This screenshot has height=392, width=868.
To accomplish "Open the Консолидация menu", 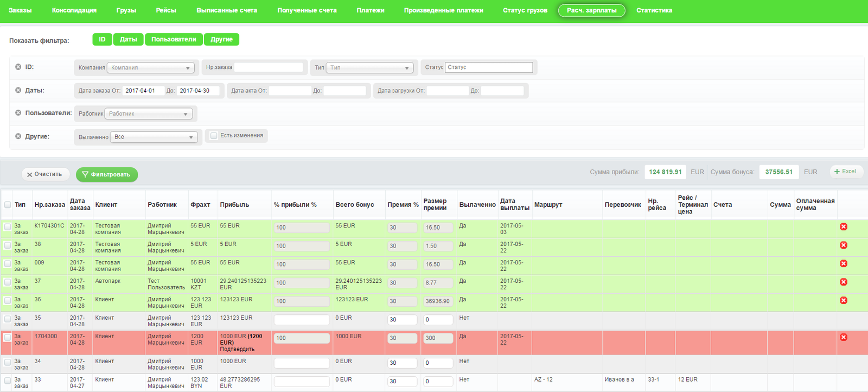I will click(74, 10).
